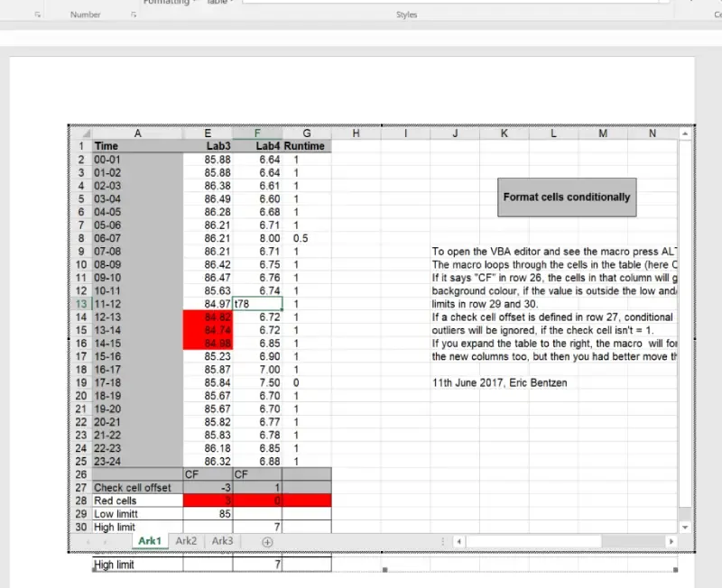This screenshot has width=722, height=588.
Task: Click the 11th June 2017, Eric Bentzen text
Action: pos(500,382)
